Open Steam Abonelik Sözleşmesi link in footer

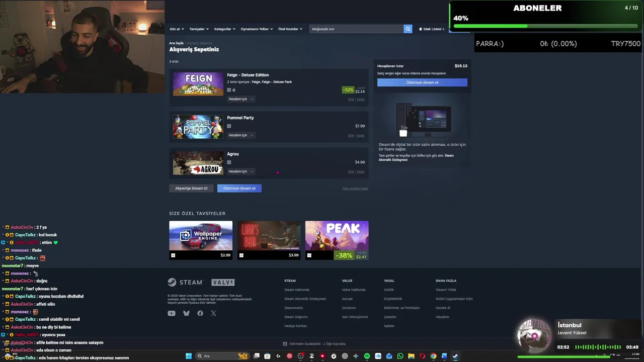click(x=305, y=299)
